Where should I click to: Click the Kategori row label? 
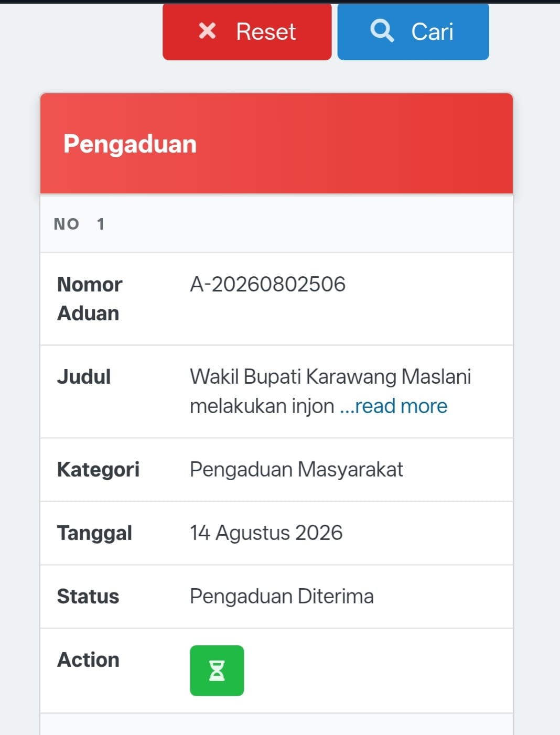click(x=98, y=469)
